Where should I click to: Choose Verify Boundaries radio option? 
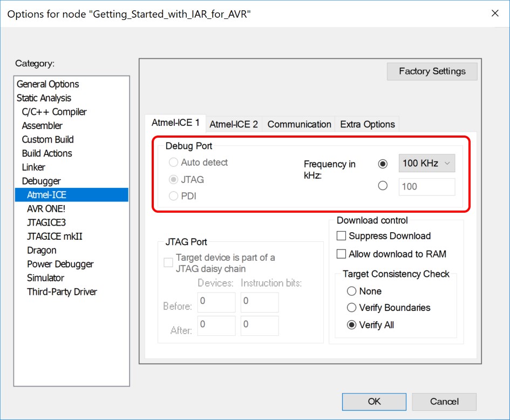pos(352,308)
